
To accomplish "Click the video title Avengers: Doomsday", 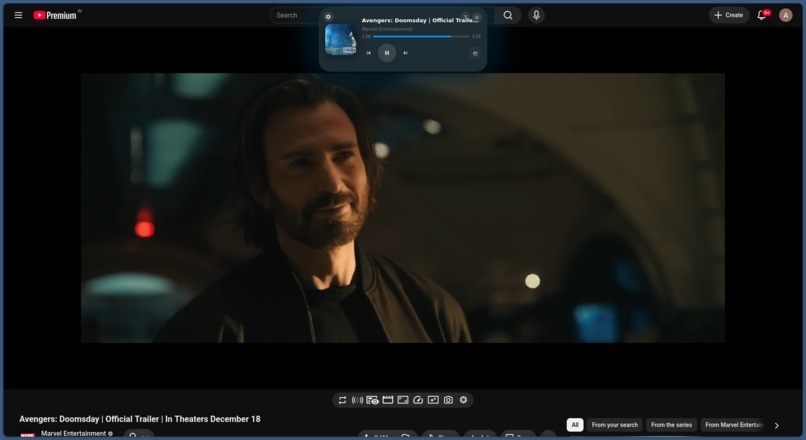I will 140,419.
